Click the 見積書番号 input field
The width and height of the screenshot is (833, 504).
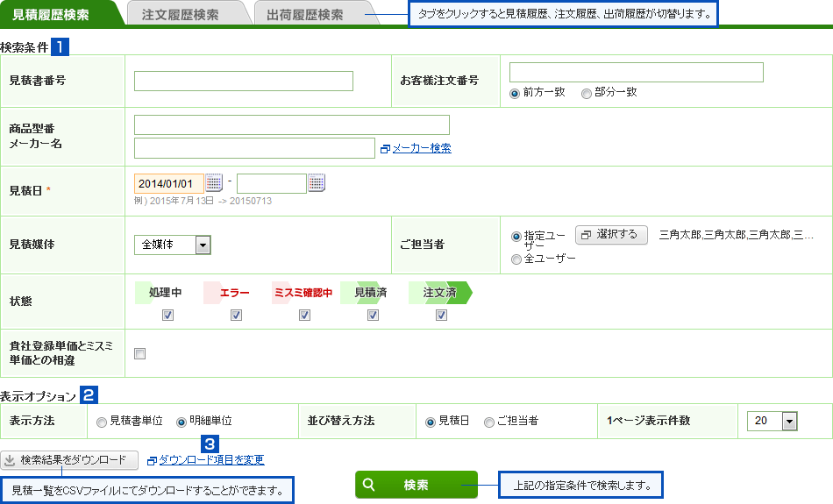pyautogui.click(x=244, y=82)
